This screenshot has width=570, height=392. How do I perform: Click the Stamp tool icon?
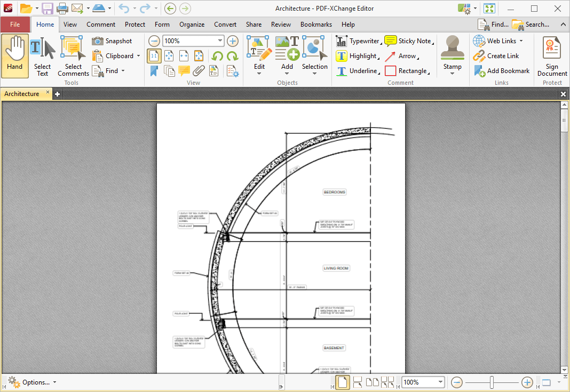tap(452, 48)
